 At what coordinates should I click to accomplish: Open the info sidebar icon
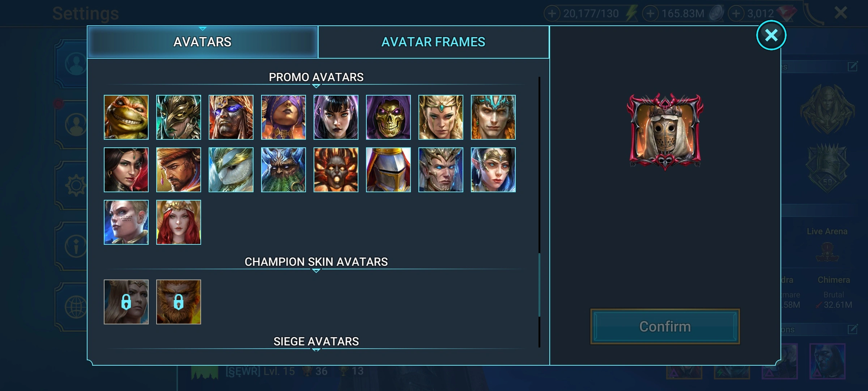(x=76, y=246)
